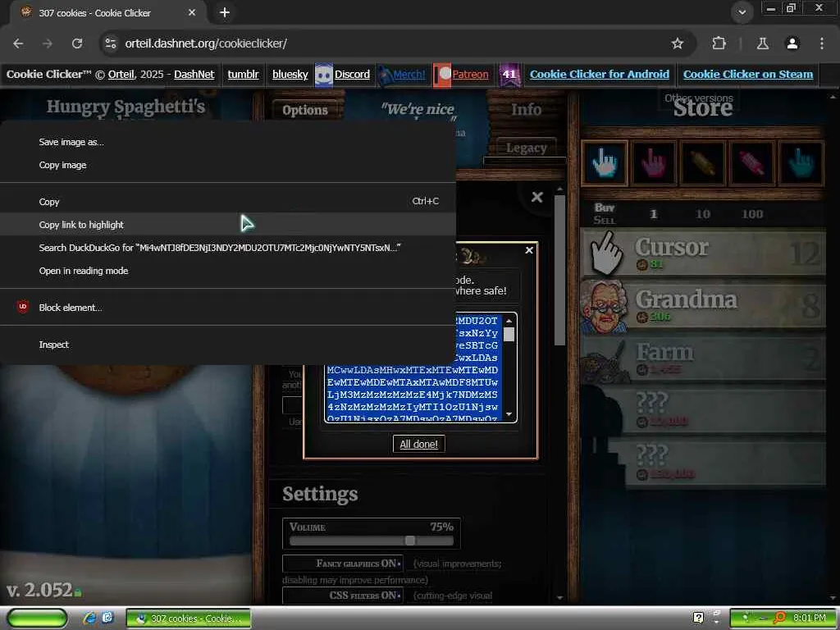Buy a Grandma building
Viewport: 840px width, 630px height.
[703, 305]
